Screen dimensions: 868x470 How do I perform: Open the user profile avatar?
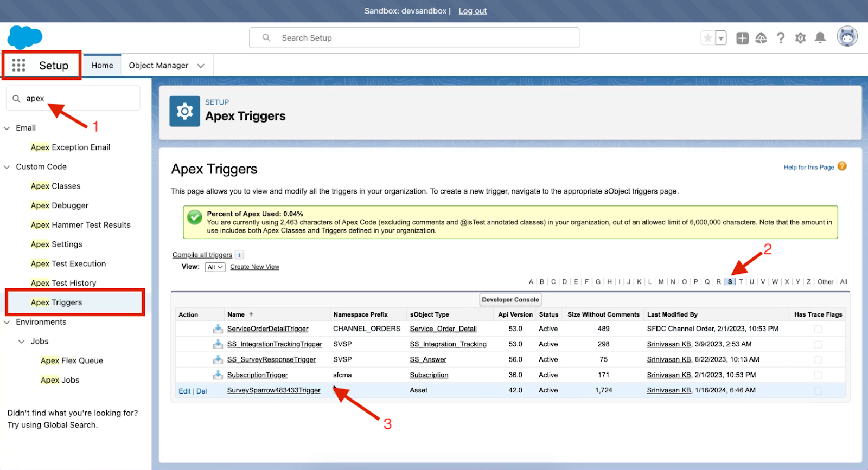coord(847,37)
